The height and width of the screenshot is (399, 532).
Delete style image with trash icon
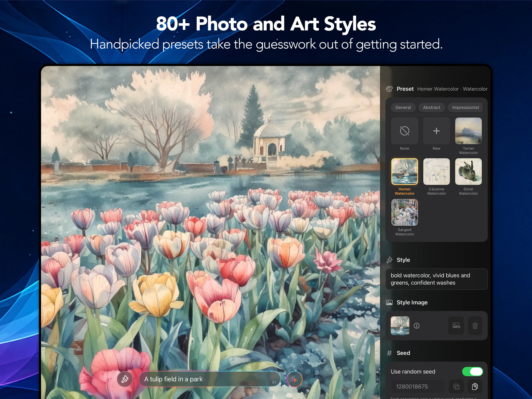click(475, 326)
